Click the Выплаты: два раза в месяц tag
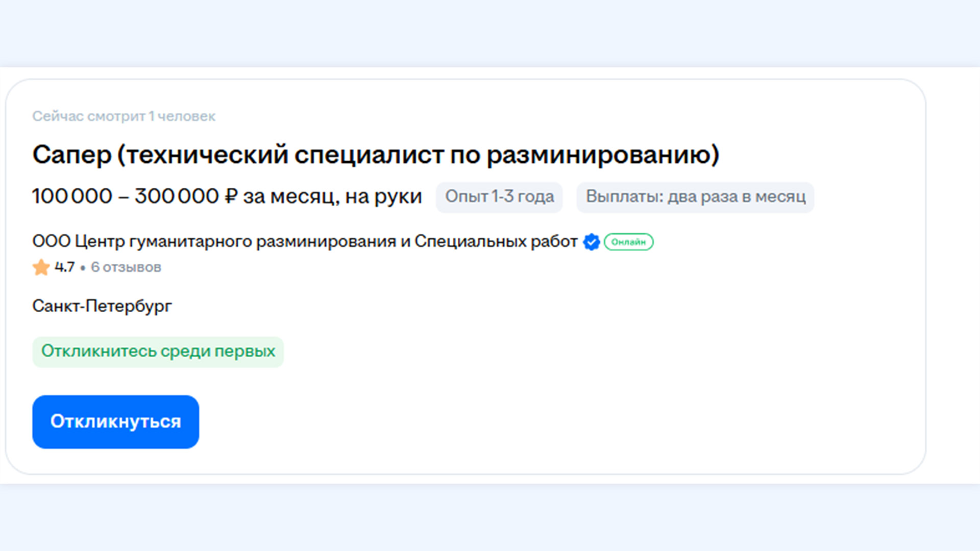This screenshot has height=551, width=980. click(695, 197)
